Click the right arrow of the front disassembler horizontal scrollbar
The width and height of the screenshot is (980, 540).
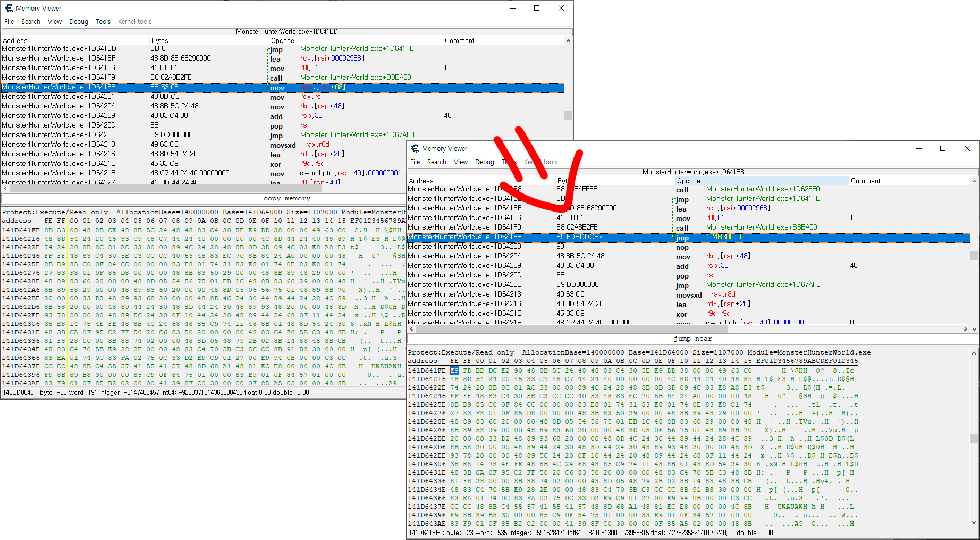966,329
